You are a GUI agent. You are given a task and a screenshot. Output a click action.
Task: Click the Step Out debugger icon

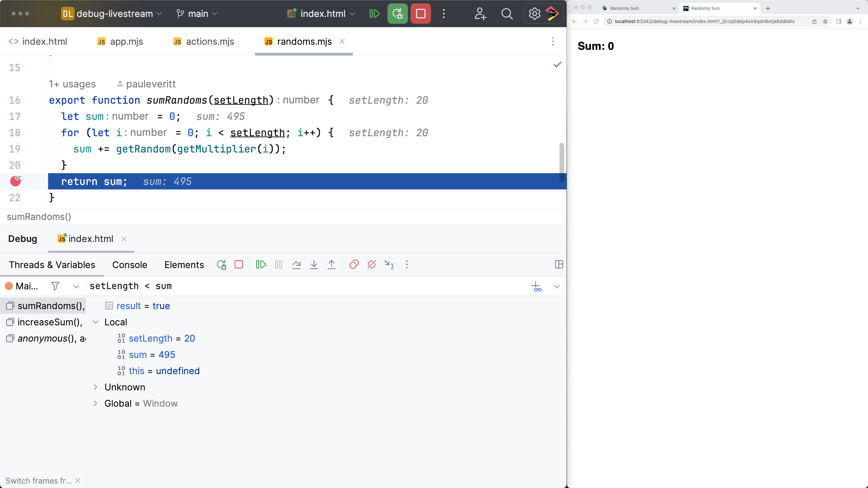333,265
